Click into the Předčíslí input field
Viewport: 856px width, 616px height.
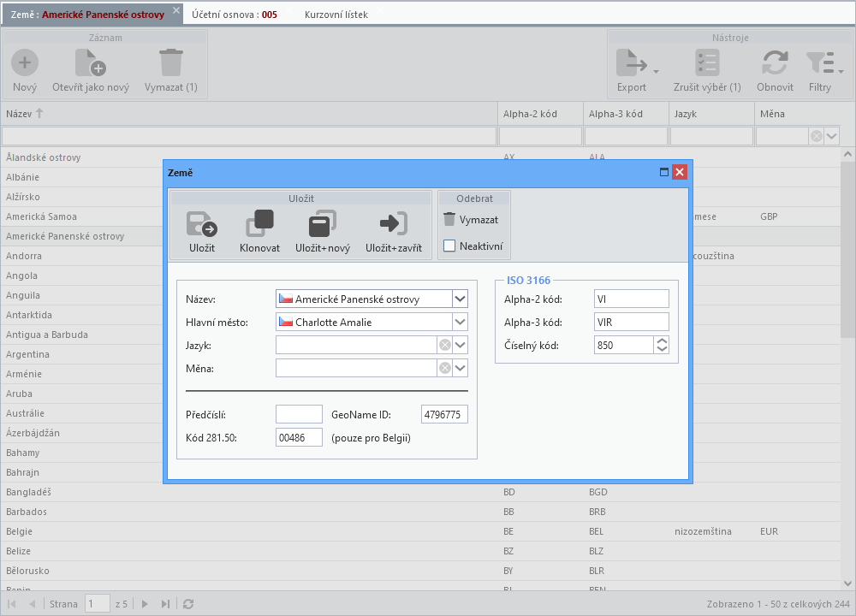pyautogui.click(x=299, y=415)
